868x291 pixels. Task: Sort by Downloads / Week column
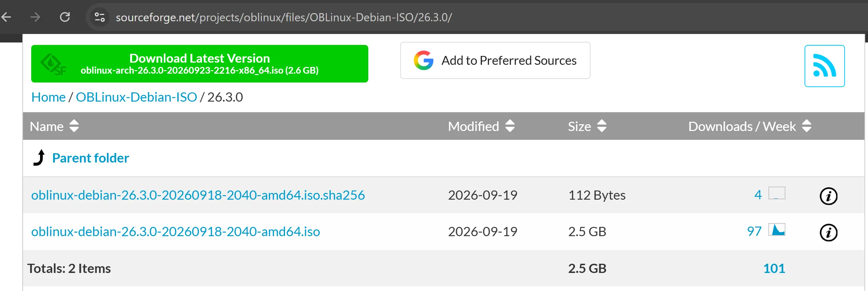click(750, 126)
